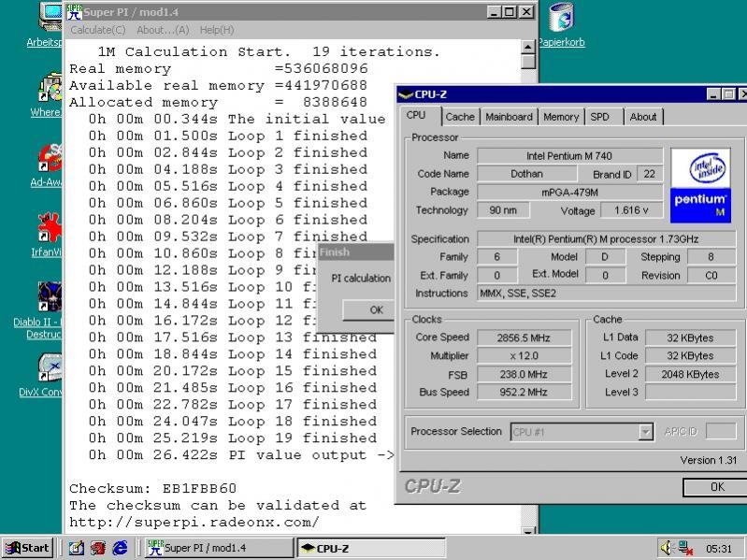Show desktop via quick launch icon
The height and width of the screenshot is (560, 747).
[77, 548]
